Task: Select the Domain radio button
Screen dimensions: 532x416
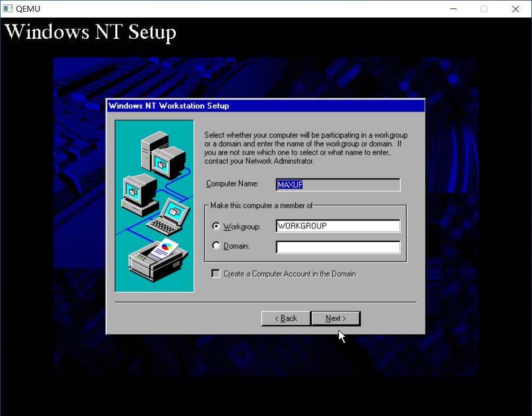Action: [216, 244]
